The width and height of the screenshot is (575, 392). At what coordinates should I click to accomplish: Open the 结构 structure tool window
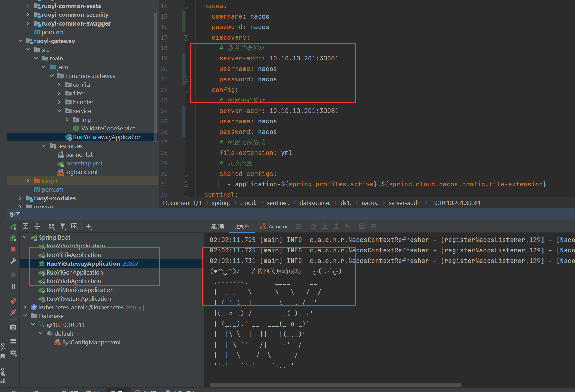3,375
